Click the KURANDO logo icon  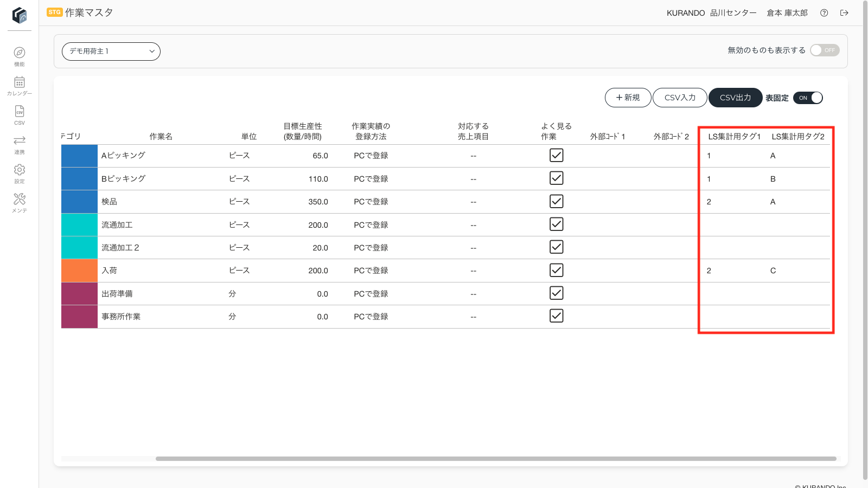[x=20, y=15]
